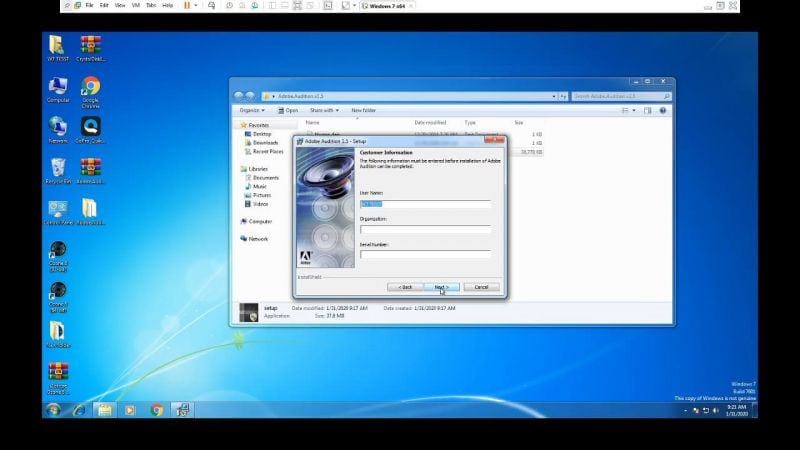Open Chrome from the taskbar
The image size is (800, 450).
(157, 409)
